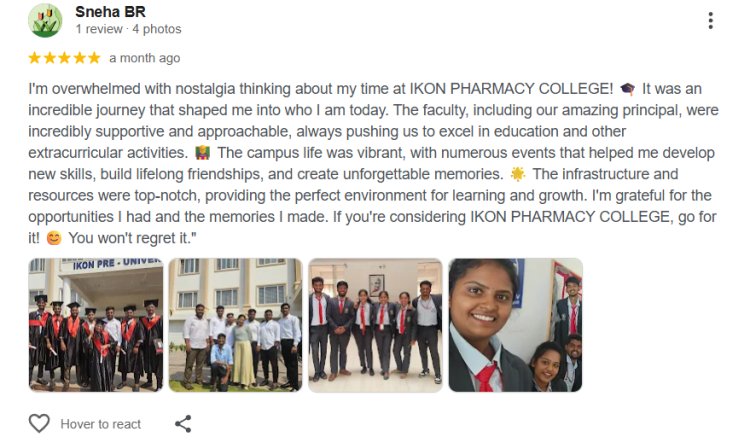Share this review using the share icon
Viewport: 750px width, 443px height.
click(183, 423)
